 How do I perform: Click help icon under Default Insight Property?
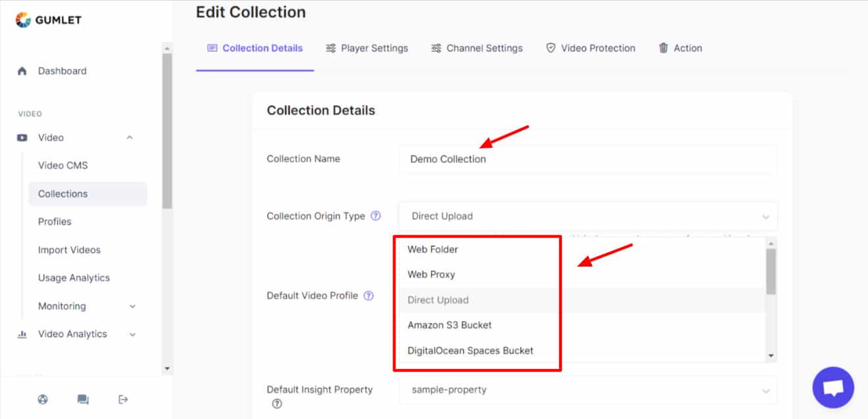pos(277,404)
